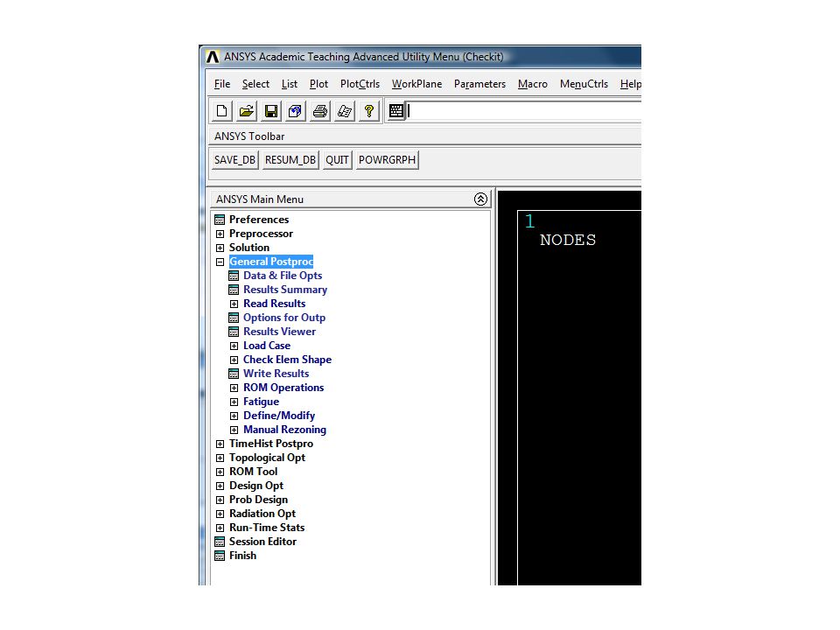The height and width of the screenshot is (630, 840).
Task: Click the QUIT toolbar button
Action: [337, 159]
